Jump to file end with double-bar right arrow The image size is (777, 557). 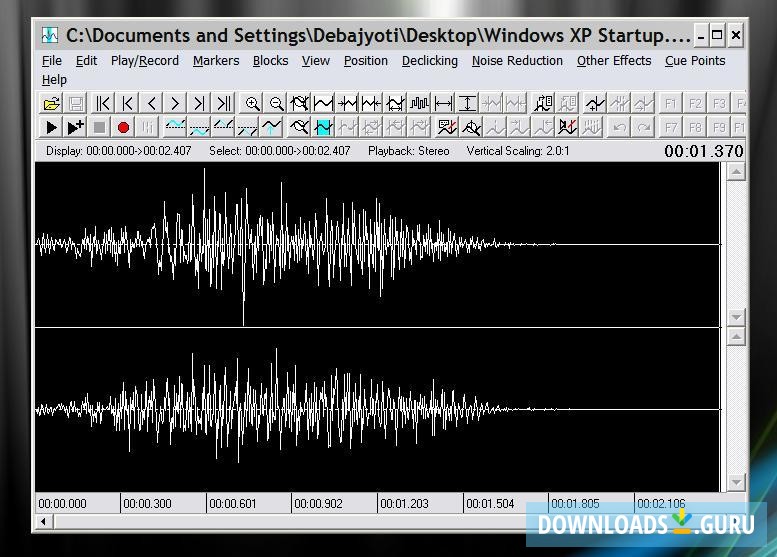pos(223,104)
